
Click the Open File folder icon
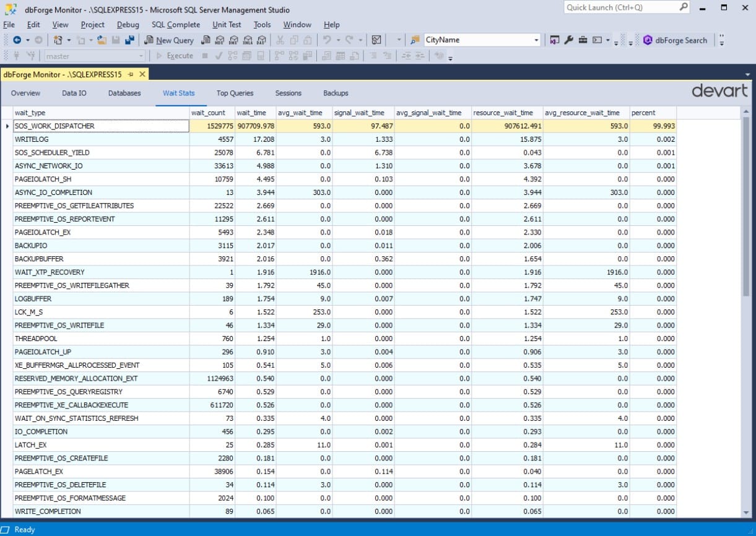pyautogui.click(x=102, y=40)
